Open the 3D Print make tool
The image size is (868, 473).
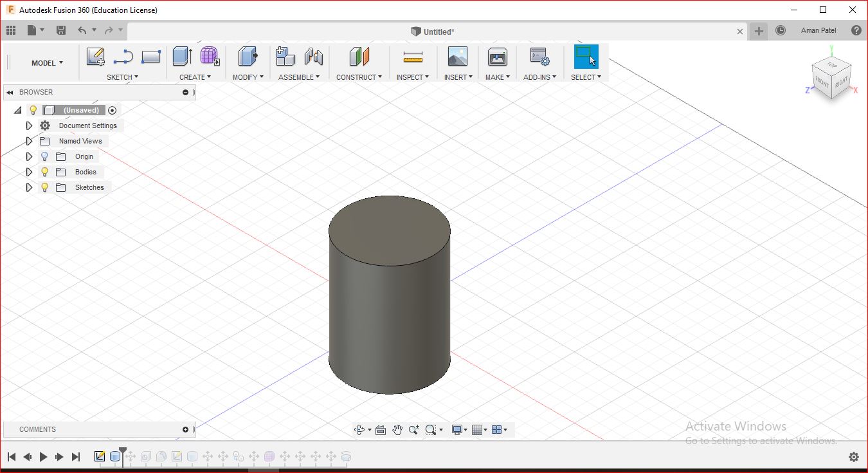pos(498,57)
